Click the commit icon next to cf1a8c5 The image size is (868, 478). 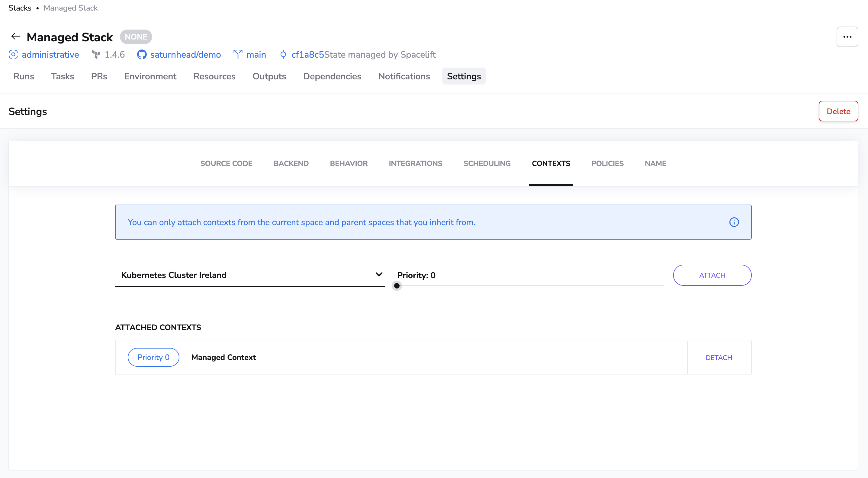pos(283,55)
